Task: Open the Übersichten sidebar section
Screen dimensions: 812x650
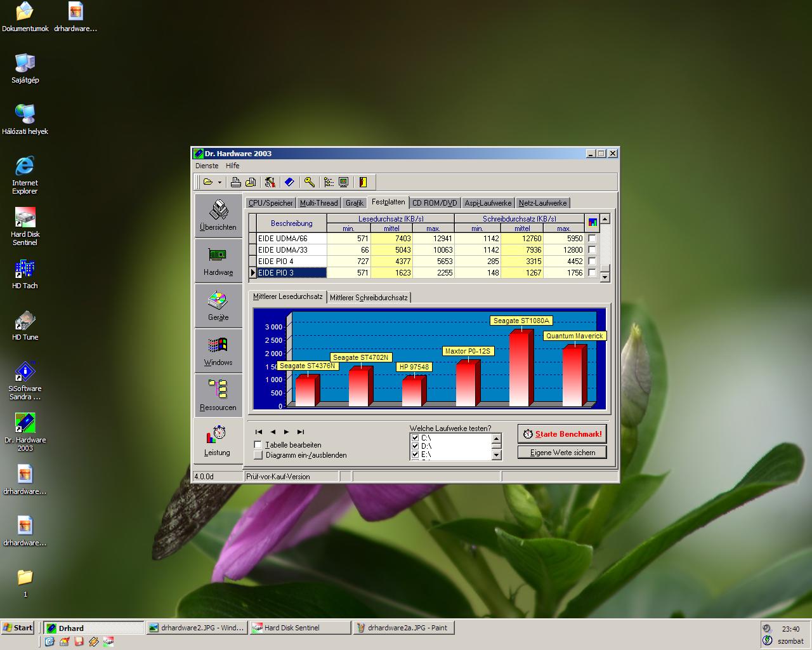Action: coord(218,216)
